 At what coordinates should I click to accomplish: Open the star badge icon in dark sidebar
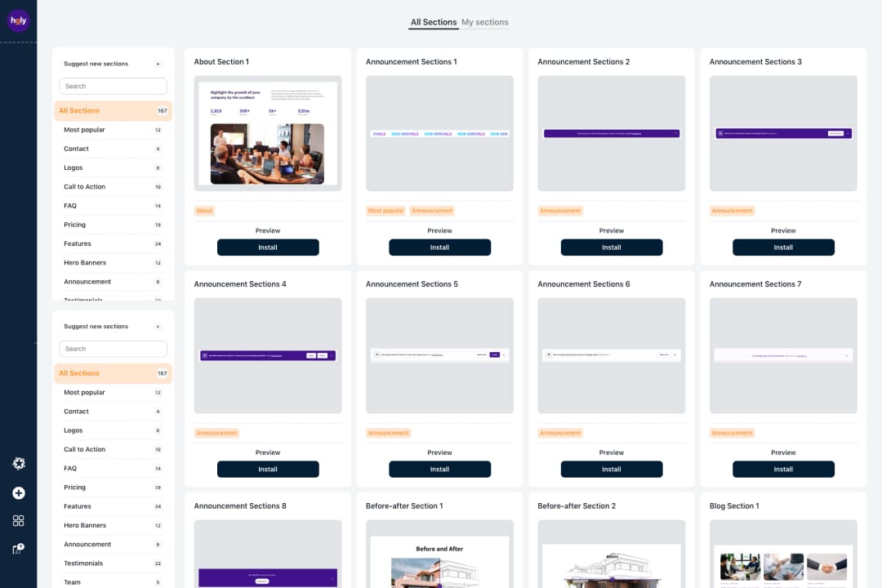(19, 463)
